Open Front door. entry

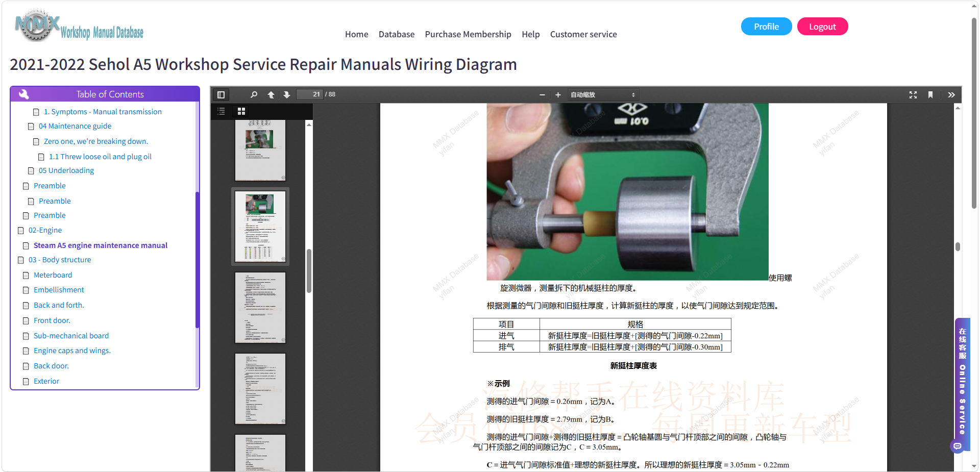point(52,320)
